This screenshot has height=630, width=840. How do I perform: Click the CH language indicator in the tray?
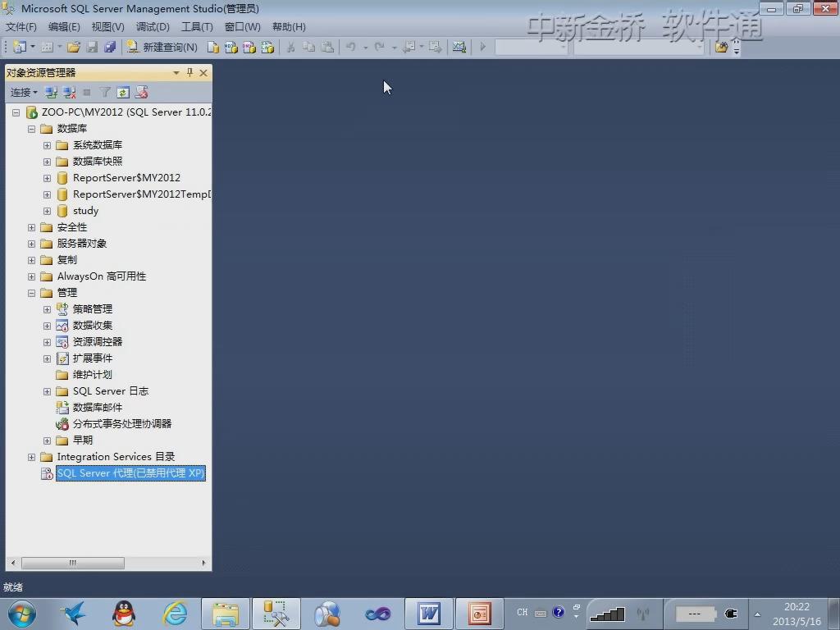pyautogui.click(x=523, y=612)
